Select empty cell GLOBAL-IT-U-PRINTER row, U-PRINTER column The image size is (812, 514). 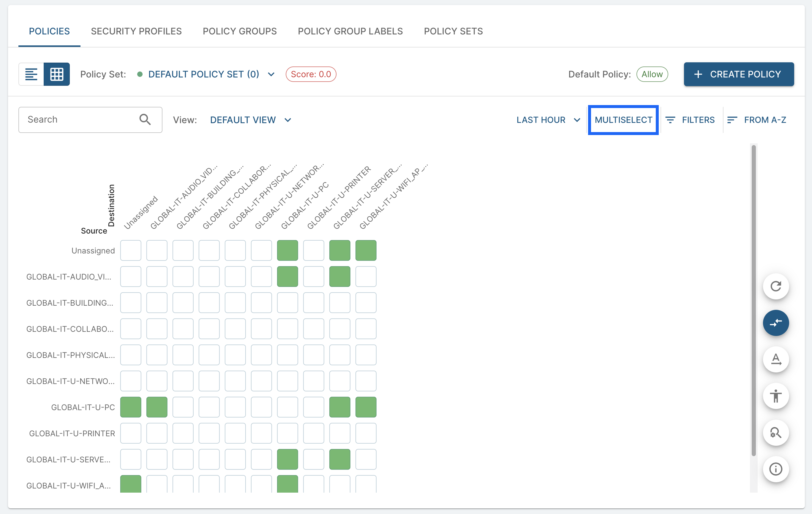(314, 433)
